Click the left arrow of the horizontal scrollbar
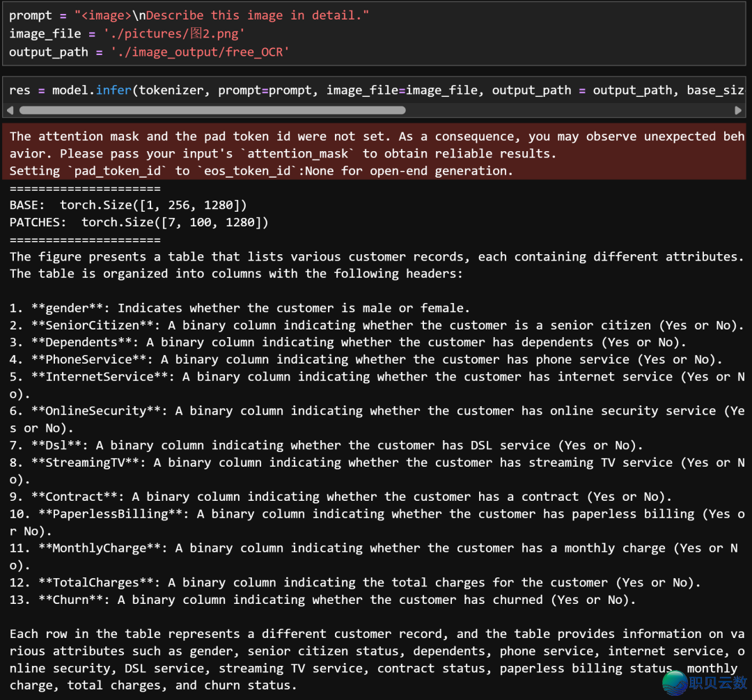Screen dimensions: 752x700 (10, 110)
